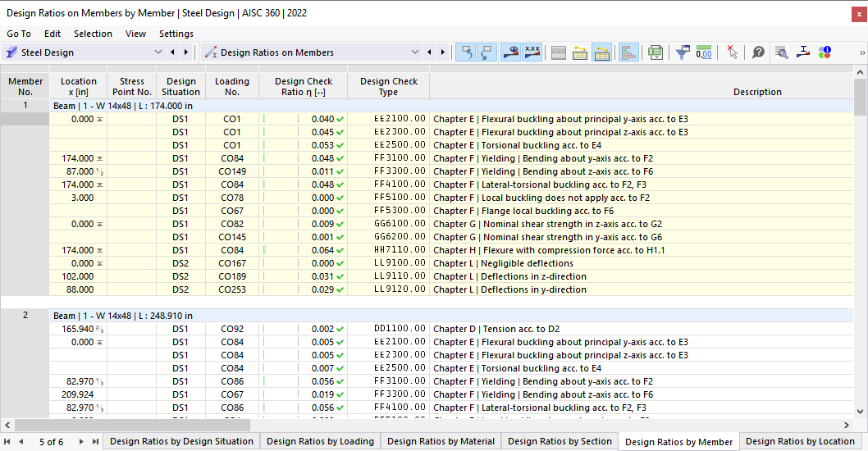This screenshot has width=868, height=451.
Task: Click the CO253 loading cell
Action: point(232,289)
